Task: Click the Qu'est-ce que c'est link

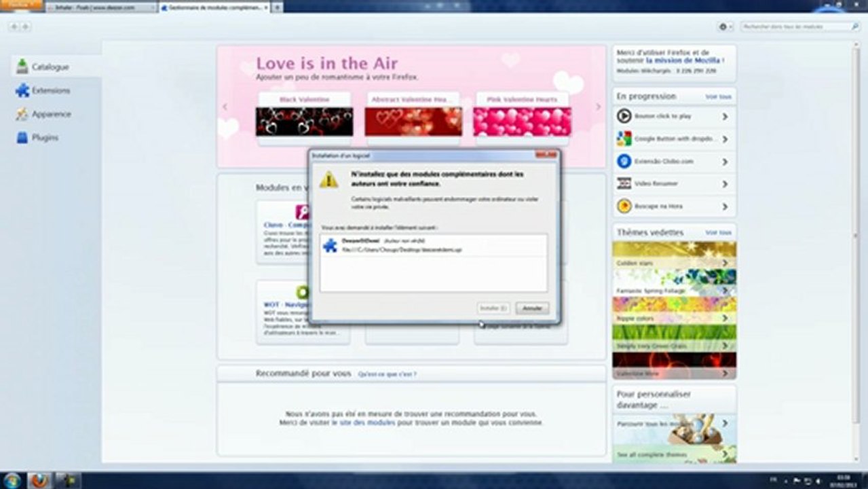Action: click(x=388, y=374)
